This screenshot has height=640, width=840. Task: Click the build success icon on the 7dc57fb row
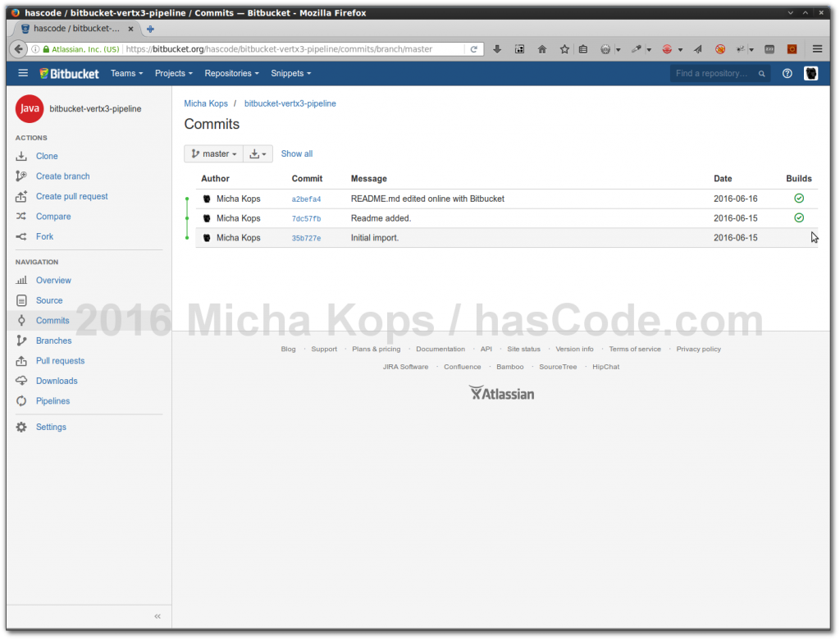coord(798,217)
